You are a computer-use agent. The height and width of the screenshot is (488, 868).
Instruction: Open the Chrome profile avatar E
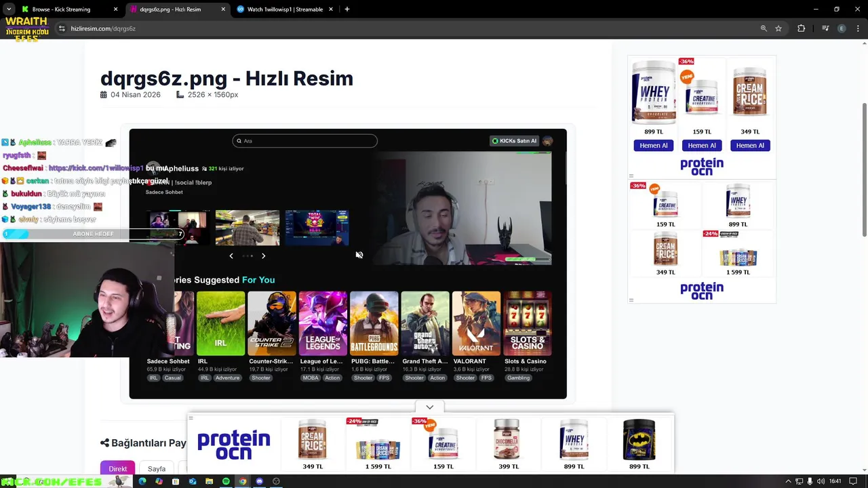coord(842,28)
